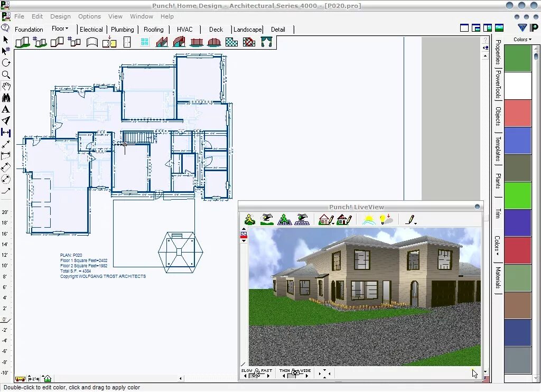Viewport: 541px width, 392px height.
Task: Select the text tool letter A
Action: [5, 109]
